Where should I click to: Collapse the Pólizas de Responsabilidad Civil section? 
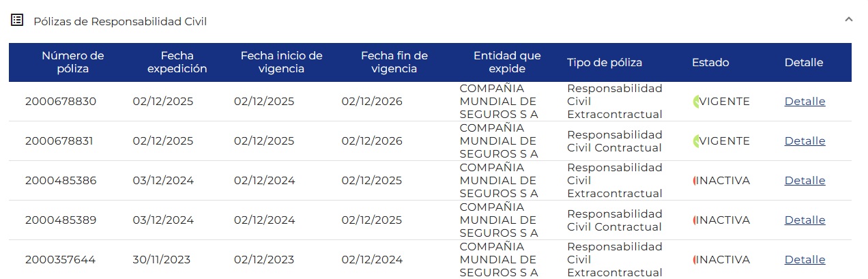(848, 20)
